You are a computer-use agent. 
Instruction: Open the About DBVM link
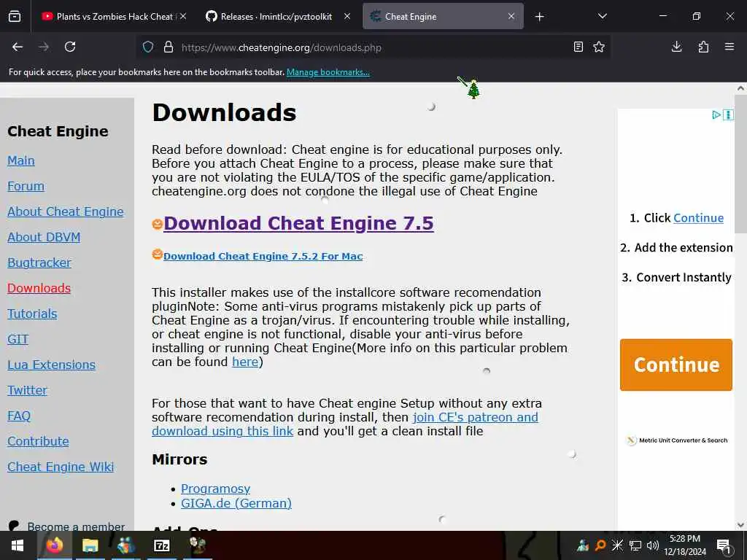coord(44,237)
